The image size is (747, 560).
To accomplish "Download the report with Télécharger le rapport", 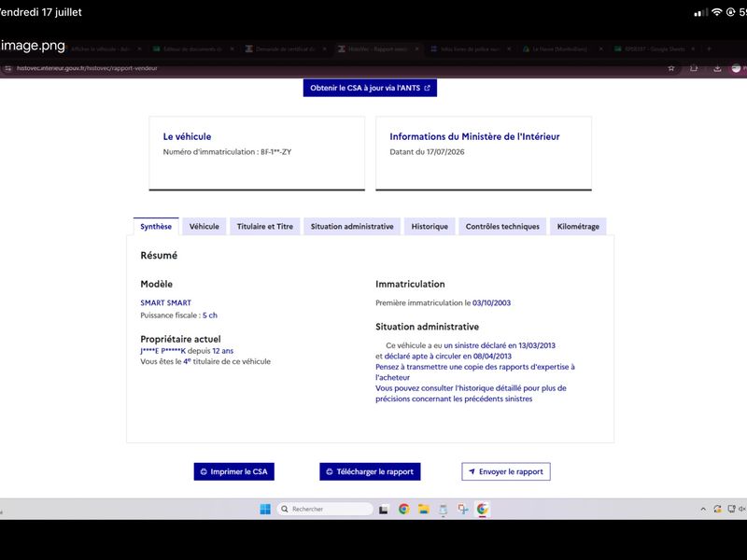I will coord(370,471).
